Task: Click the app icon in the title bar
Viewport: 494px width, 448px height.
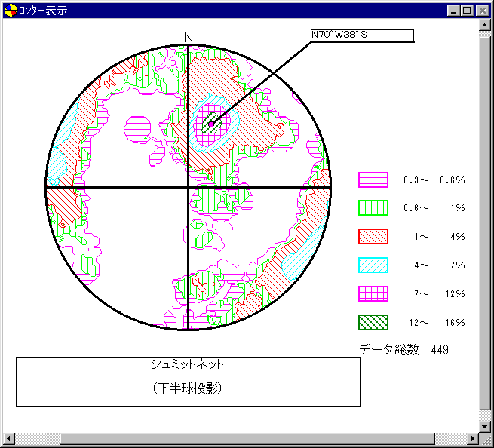Action: (11, 11)
